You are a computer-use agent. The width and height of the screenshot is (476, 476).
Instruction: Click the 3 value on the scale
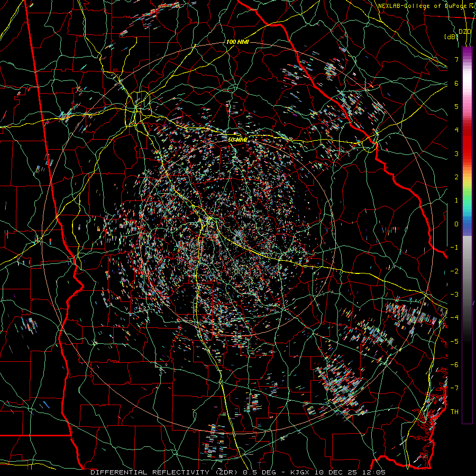(456, 153)
